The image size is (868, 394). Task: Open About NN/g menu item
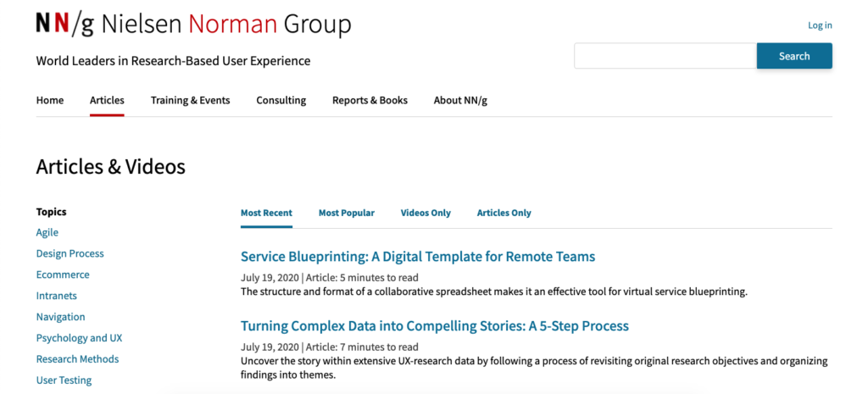tap(460, 100)
